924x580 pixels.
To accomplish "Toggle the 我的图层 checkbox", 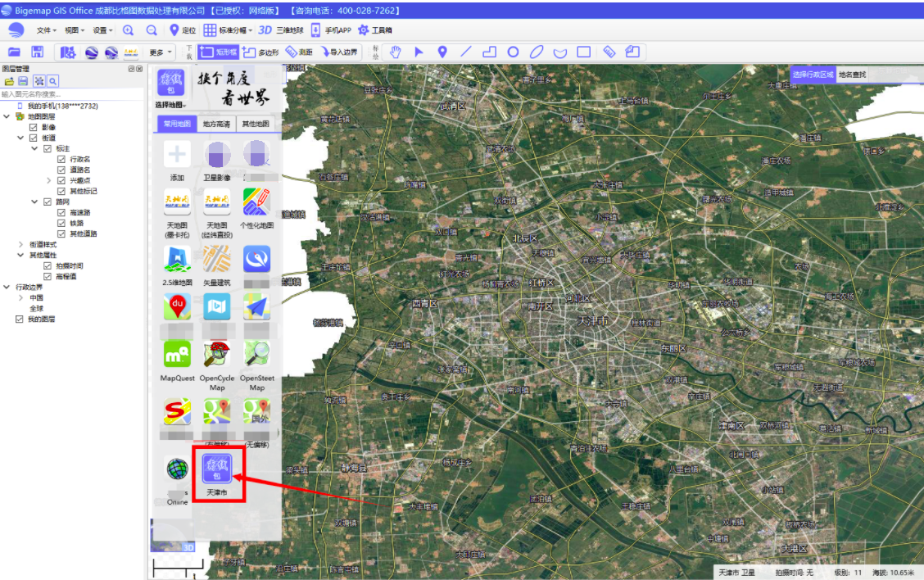I will (x=20, y=319).
